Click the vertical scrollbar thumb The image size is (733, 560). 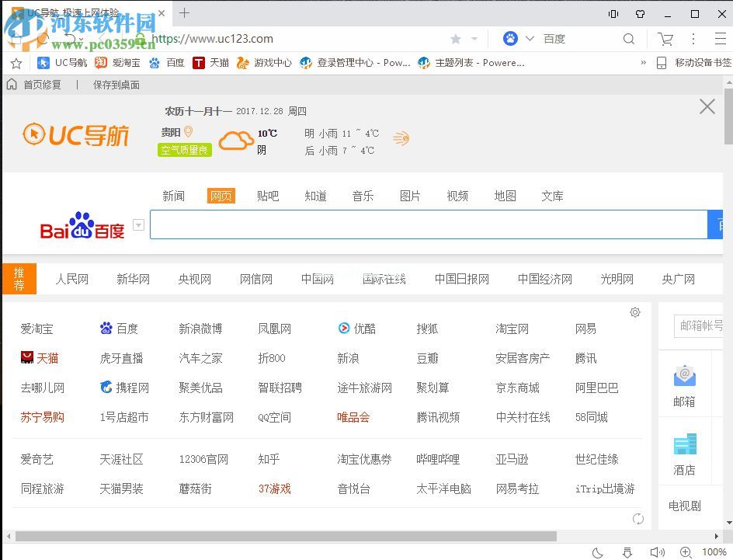[x=728, y=117]
